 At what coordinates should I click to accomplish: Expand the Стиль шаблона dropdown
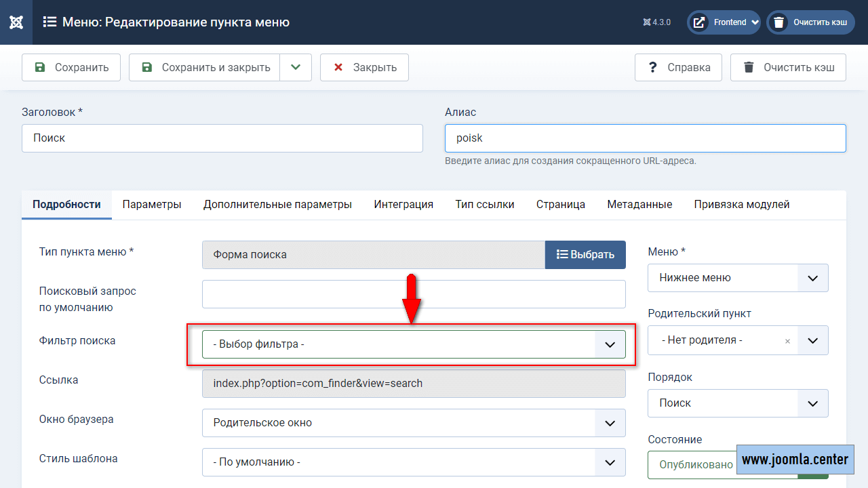pyautogui.click(x=610, y=462)
